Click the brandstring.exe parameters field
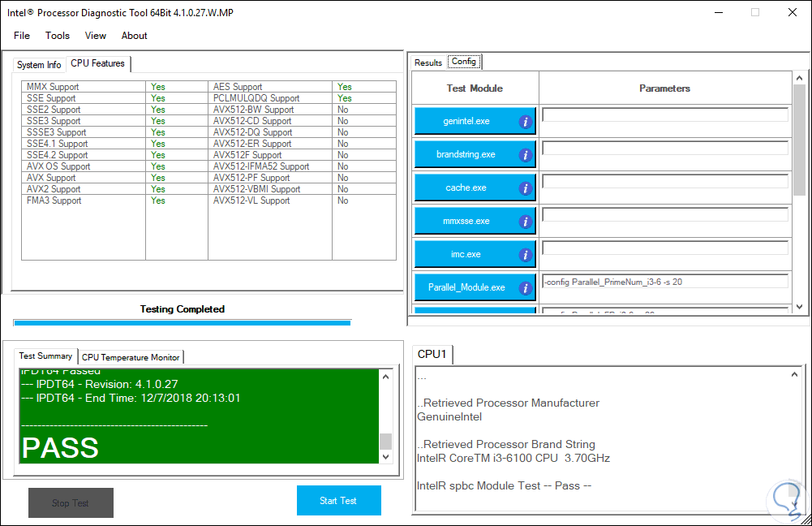 coord(665,149)
